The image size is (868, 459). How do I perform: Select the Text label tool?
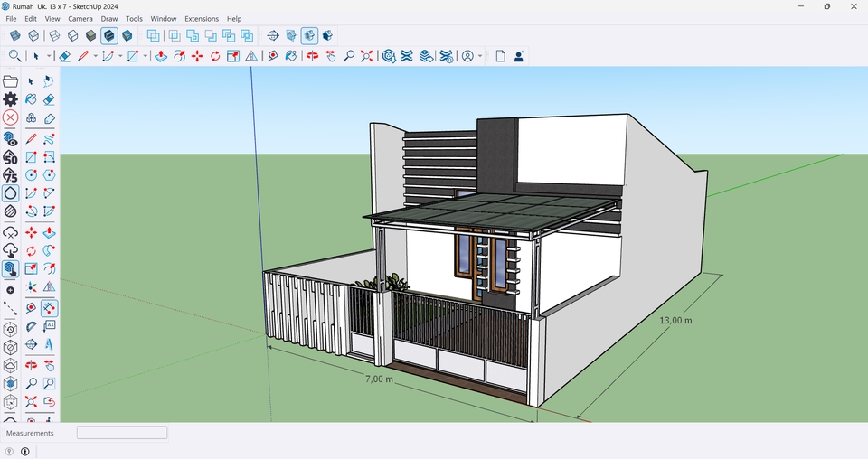coord(49,326)
